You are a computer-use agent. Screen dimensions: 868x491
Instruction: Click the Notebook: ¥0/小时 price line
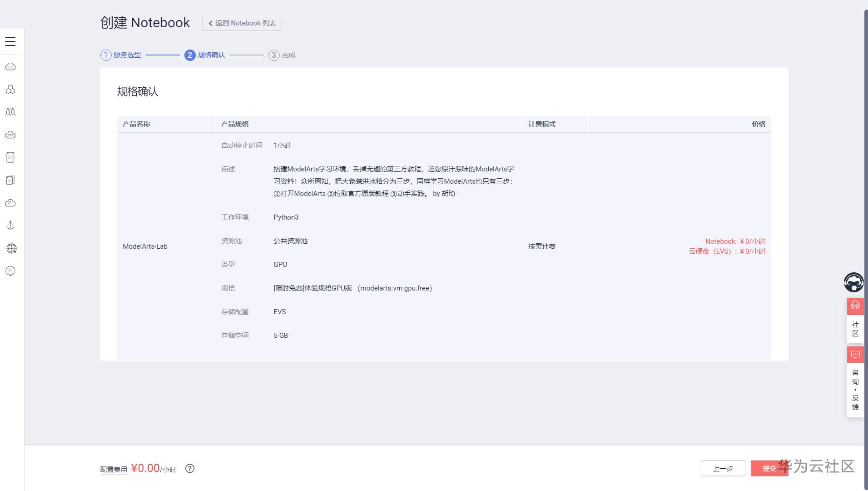[735, 241]
